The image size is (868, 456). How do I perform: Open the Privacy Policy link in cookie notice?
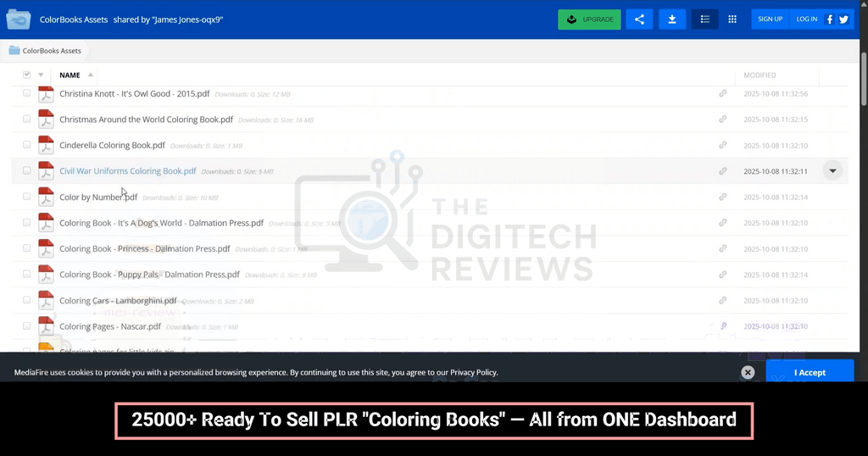pyautogui.click(x=473, y=372)
